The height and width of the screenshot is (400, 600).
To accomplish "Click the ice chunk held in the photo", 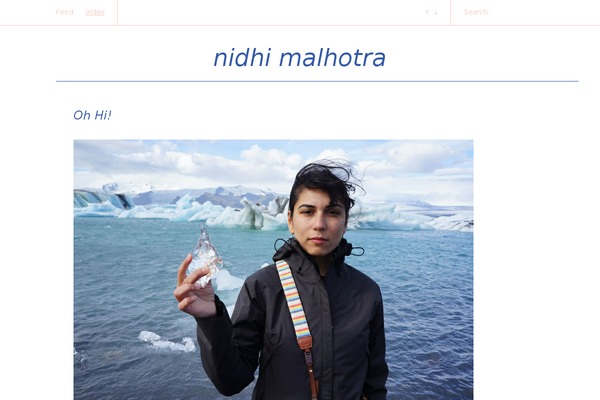I will [205, 255].
